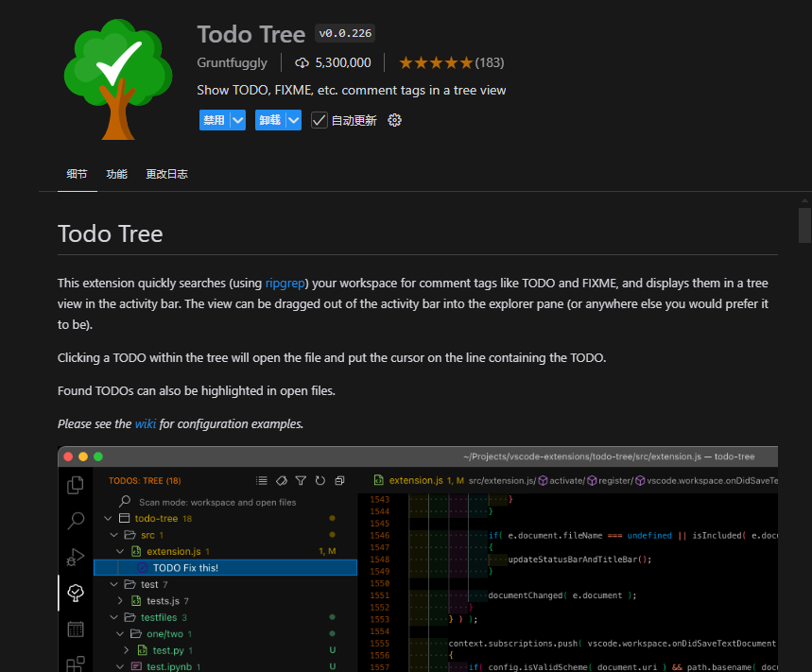Toggle the 自动更新 checkbox
Screen dimensions: 812x672
pyautogui.click(x=319, y=120)
